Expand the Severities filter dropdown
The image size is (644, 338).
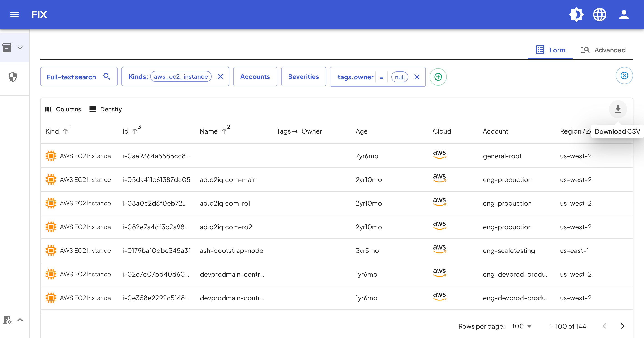point(304,77)
